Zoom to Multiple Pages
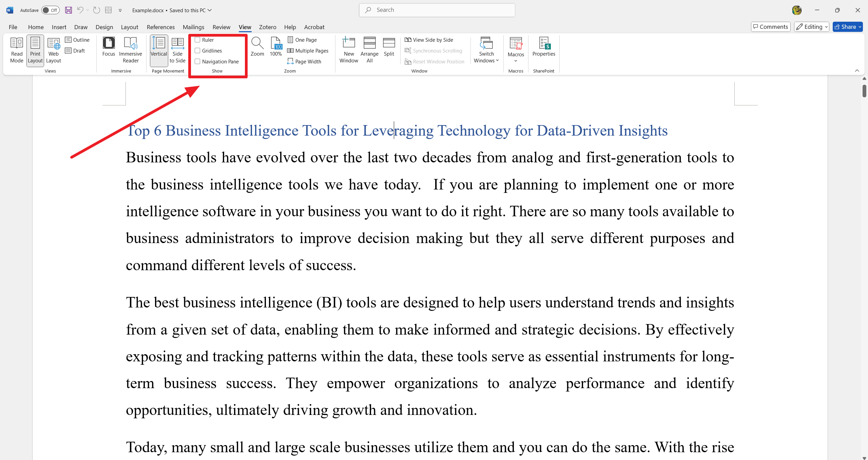868x460 pixels. [x=308, y=51]
